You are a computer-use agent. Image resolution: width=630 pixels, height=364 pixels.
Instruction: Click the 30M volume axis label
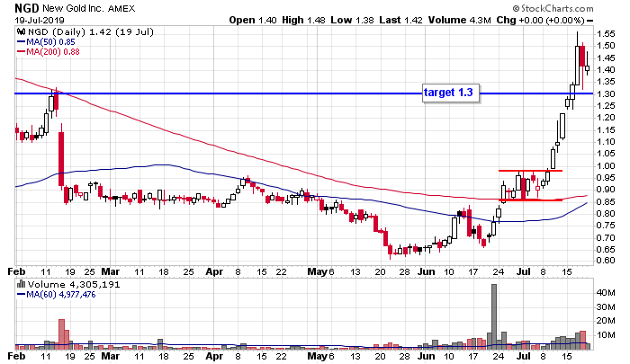(606, 307)
